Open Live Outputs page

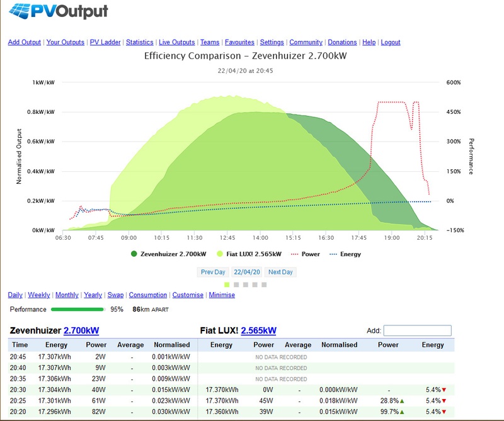177,42
